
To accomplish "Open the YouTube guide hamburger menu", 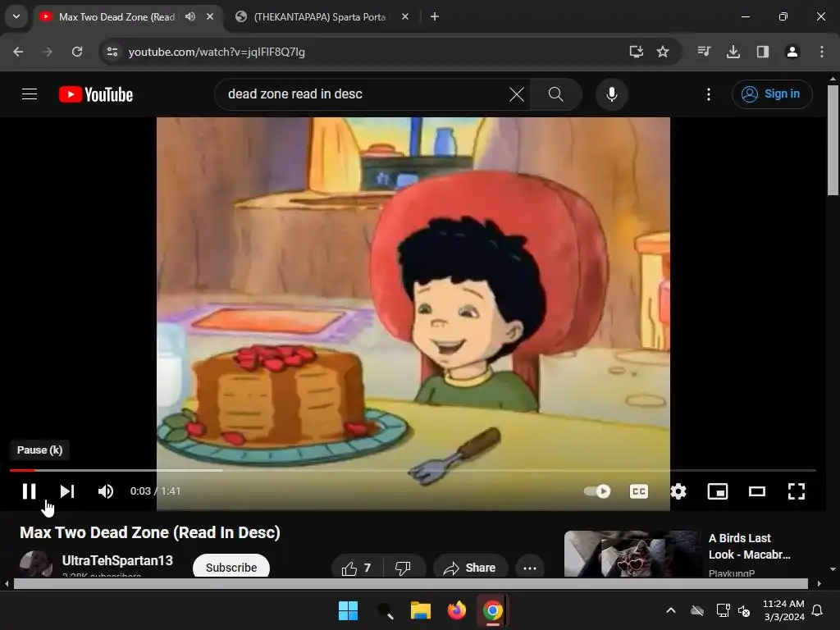I will tap(30, 94).
